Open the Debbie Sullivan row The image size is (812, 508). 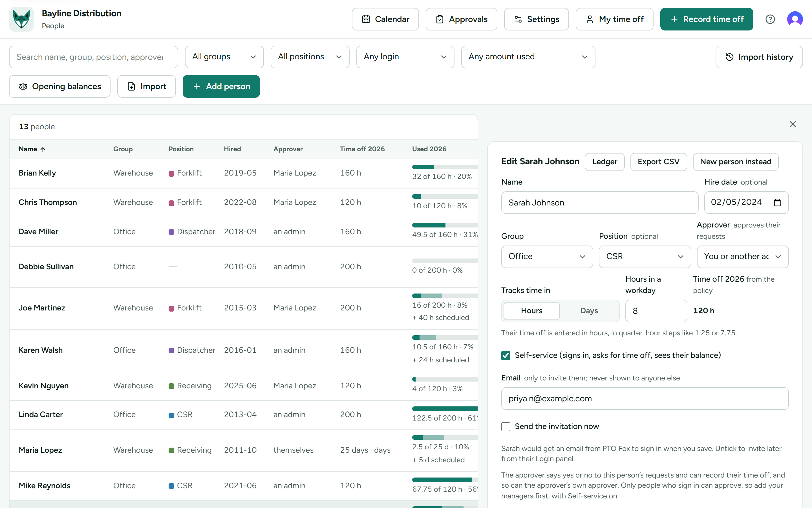tap(244, 267)
